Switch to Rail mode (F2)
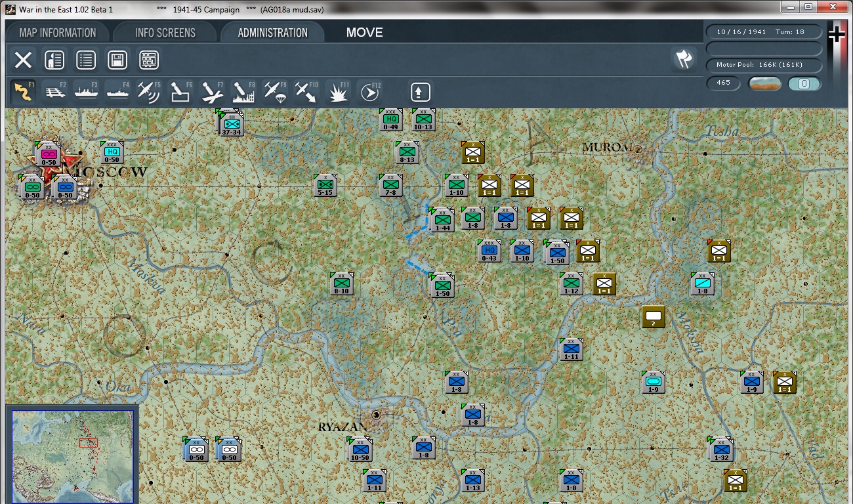Screen dimensions: 853x504 click(x=55, y=92)
